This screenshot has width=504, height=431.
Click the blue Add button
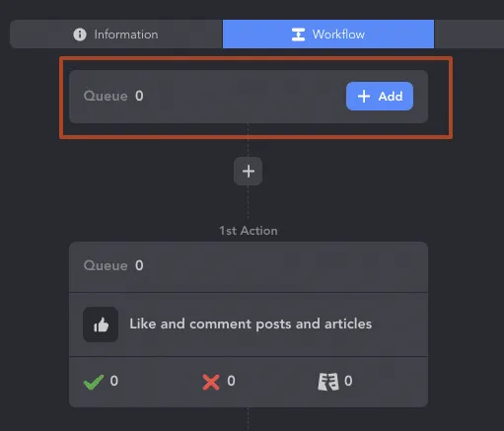click(380, 96)
